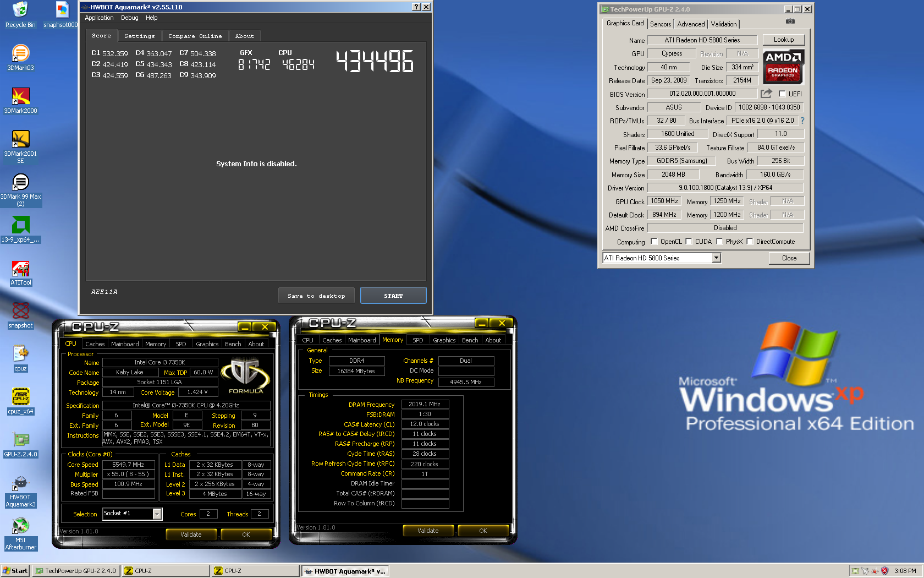
Task: Click the Core Speed value 5549.7 MHz
Action: coord(128,465)
